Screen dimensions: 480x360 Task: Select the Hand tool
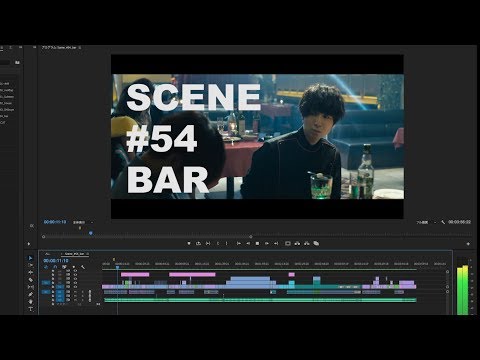[30, 302]
